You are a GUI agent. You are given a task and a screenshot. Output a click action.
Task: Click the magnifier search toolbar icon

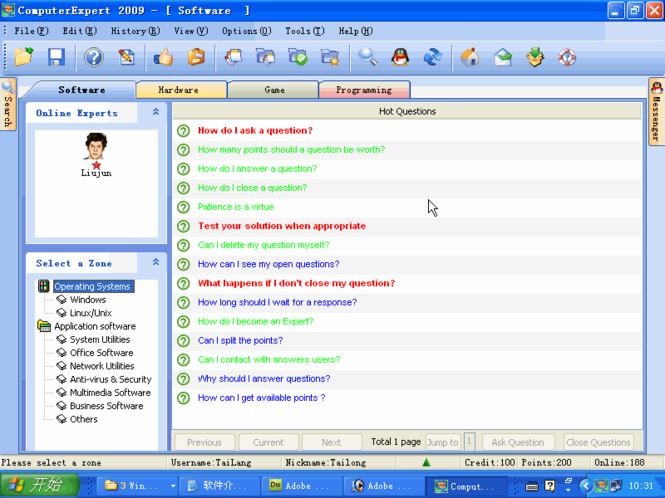[368, 58]
